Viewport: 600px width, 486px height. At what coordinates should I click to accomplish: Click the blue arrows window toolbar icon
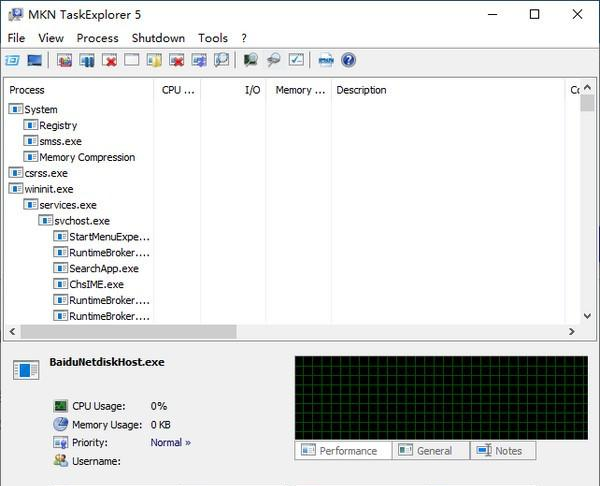(x=199, y=60)
